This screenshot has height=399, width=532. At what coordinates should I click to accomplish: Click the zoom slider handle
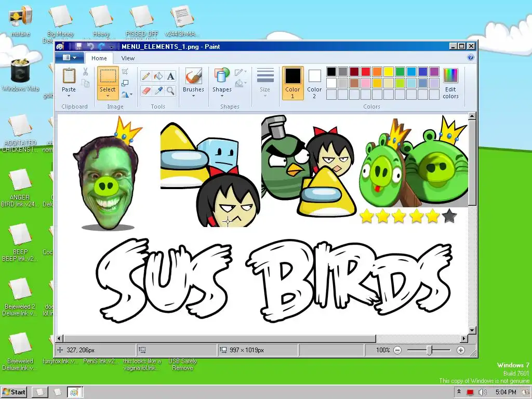429,350
